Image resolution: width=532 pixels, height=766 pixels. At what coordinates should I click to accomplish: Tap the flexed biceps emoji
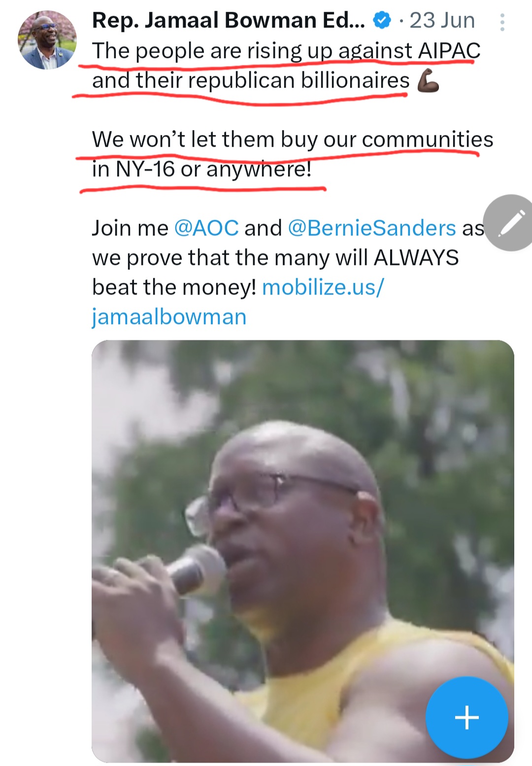point(428,81)
